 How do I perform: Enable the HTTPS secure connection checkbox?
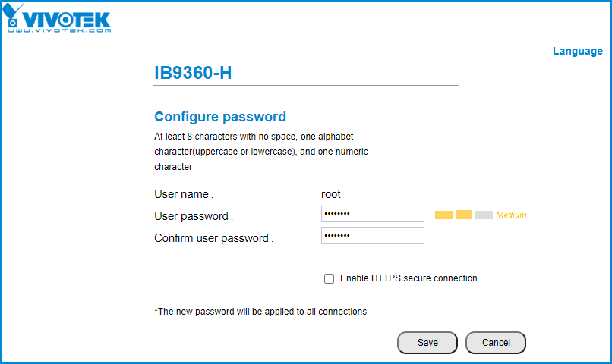coord(330,278)
